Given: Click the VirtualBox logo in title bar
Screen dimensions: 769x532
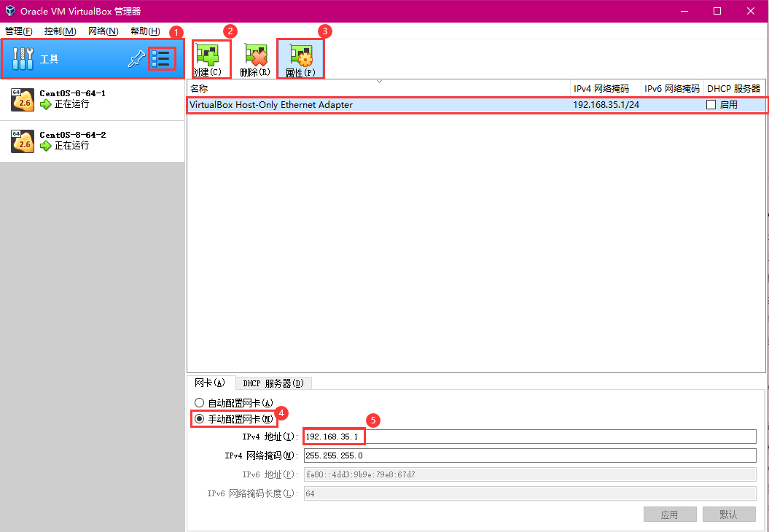Looking at the screenshot, I should [x=9, y=11].
